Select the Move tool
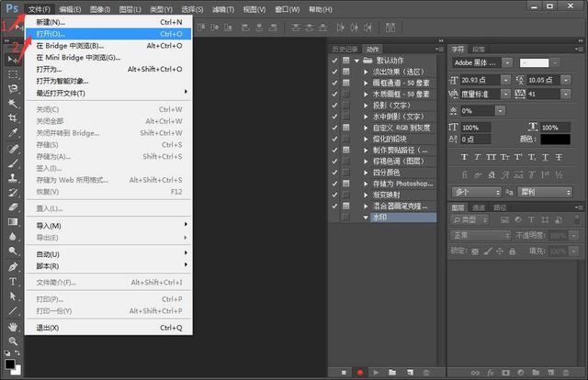588x380 pixels. [12, 60]
